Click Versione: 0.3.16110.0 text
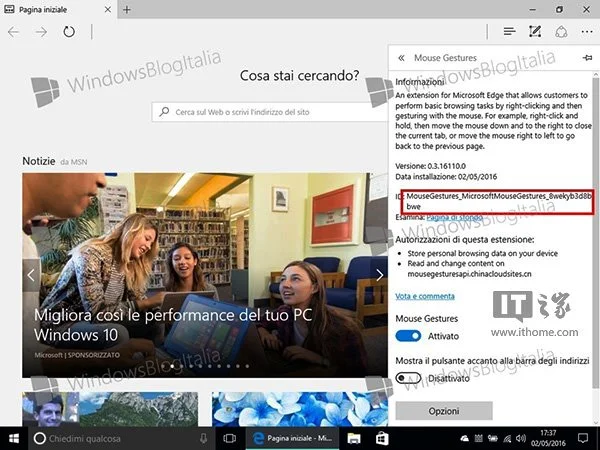This screenshot has height=450, width=600. [x=430, y=166]
